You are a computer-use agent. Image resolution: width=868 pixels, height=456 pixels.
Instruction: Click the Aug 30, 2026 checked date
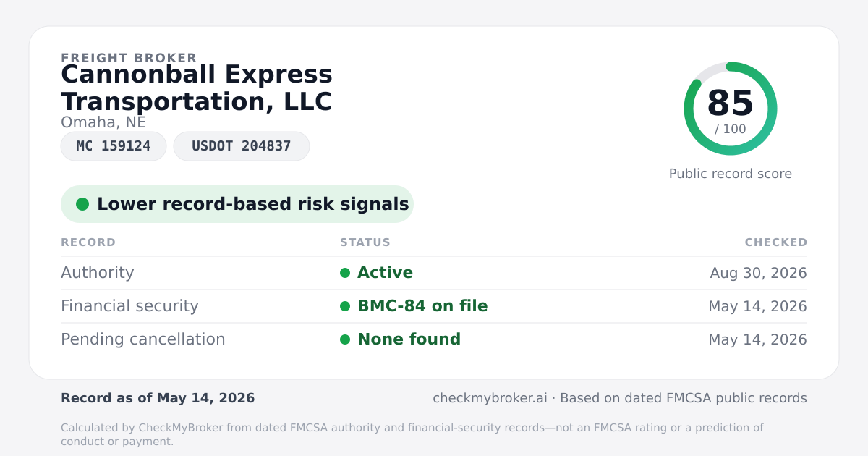759,273
